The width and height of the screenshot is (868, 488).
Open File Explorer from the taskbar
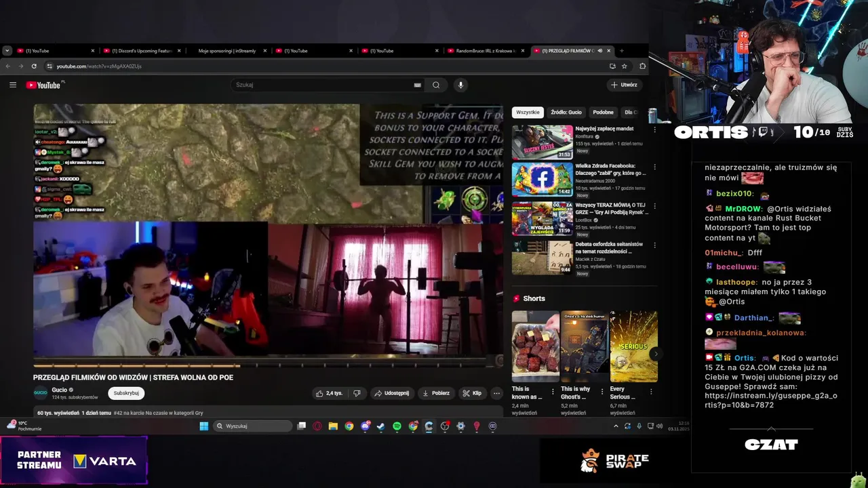coord(333,426)
